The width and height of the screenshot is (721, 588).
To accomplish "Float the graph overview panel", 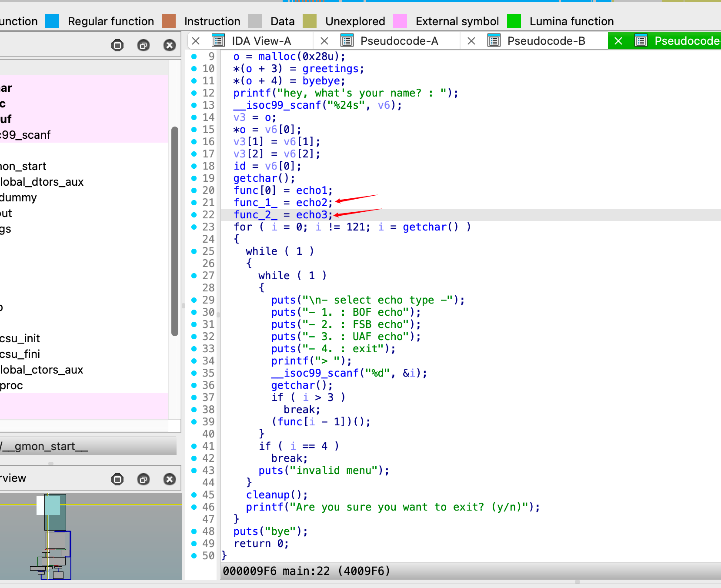I will point(144,479).
